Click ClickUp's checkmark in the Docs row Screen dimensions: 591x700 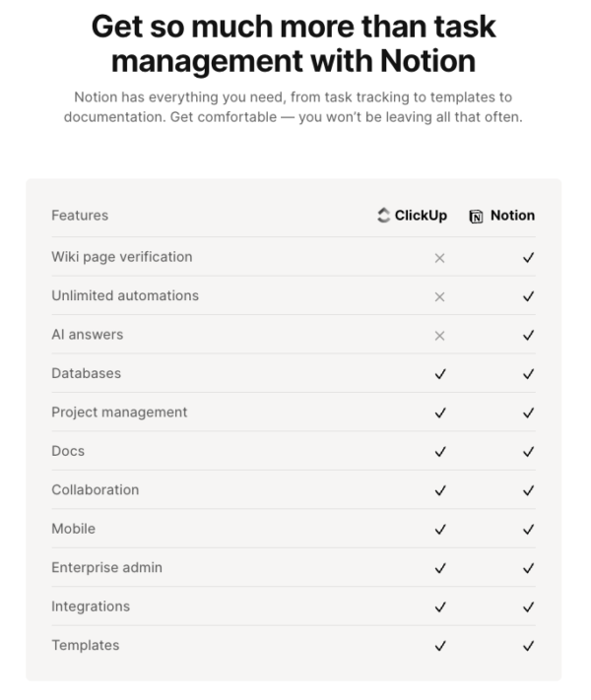(x=440, y=452)
